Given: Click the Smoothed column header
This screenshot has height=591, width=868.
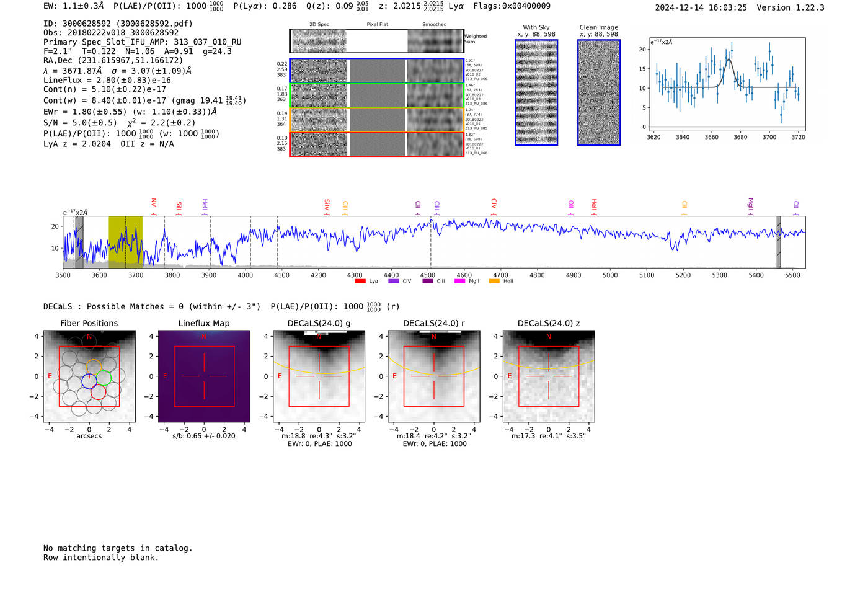Looking at the screenshot, I should pos(435,25).
